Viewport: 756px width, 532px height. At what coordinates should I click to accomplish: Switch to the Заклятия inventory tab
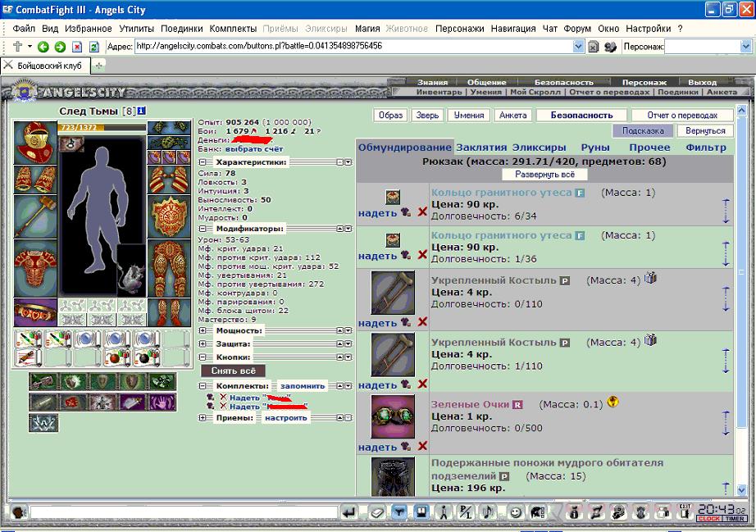(x=481, y=148)
